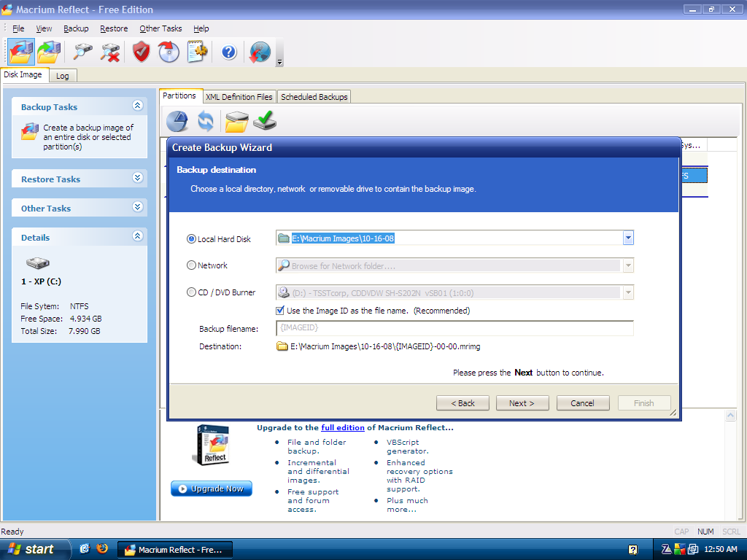Viewport: 747px width, 560px height.
Task: Click the network connection tray icon
Action: [693, 550]
